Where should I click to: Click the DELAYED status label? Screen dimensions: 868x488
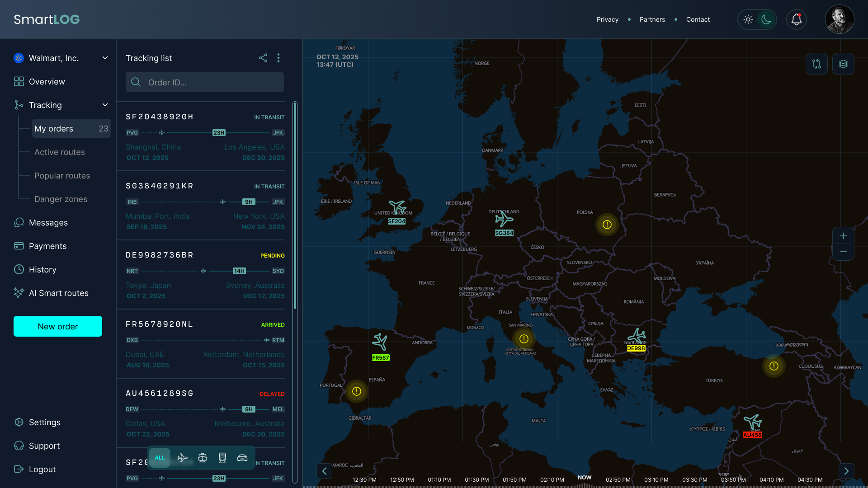pyautogui.click(x=272, y=394)
